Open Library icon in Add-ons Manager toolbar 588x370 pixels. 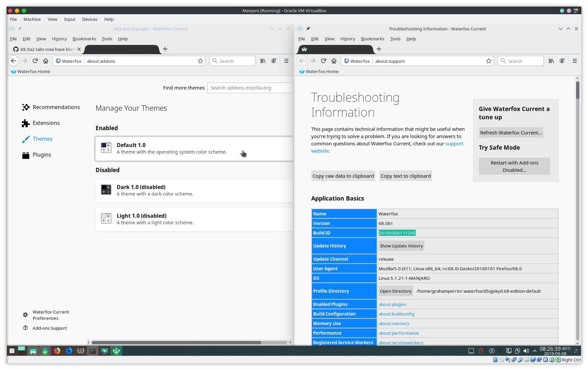point(263,61)
